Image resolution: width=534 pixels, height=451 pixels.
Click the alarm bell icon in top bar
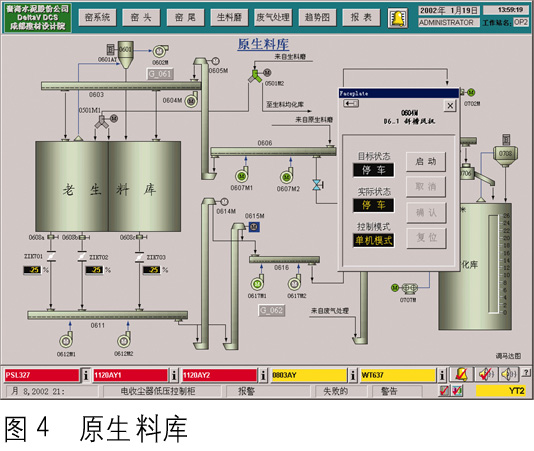398,18
